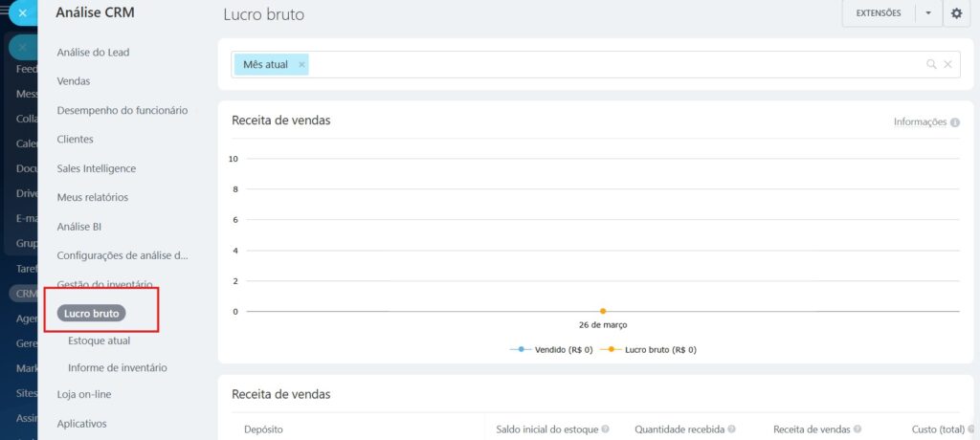Click inside the filter search field

tap(612, 64)
